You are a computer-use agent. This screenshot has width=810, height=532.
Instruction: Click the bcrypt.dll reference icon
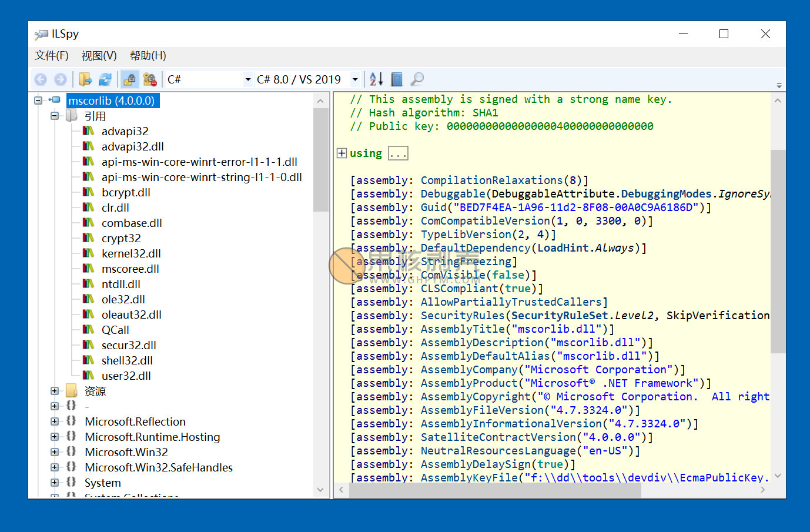[88, 192]
